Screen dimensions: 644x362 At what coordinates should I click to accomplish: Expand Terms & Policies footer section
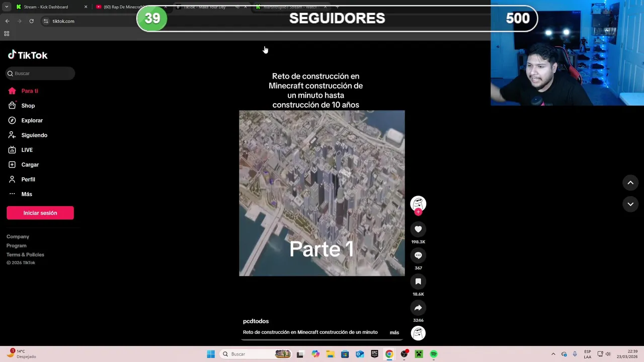[25, 254]
